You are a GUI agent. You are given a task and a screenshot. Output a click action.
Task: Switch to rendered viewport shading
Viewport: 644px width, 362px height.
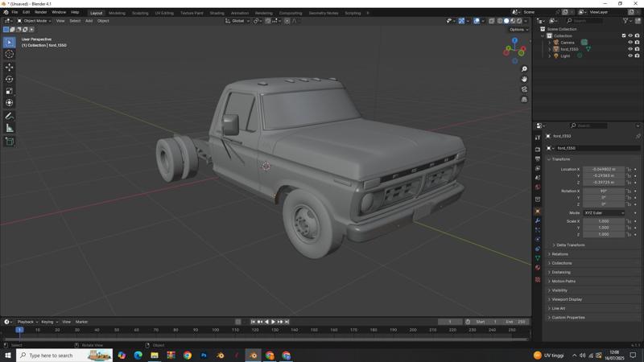(519, 21)
